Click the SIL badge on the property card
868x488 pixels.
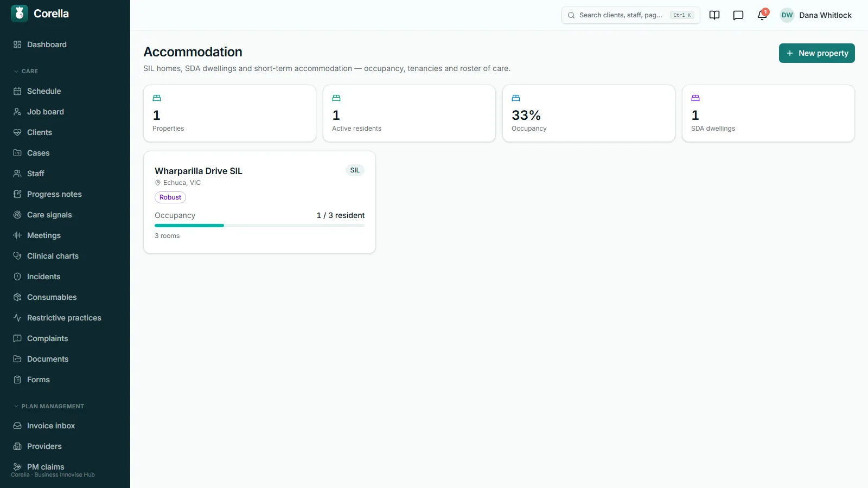[355, 170]
